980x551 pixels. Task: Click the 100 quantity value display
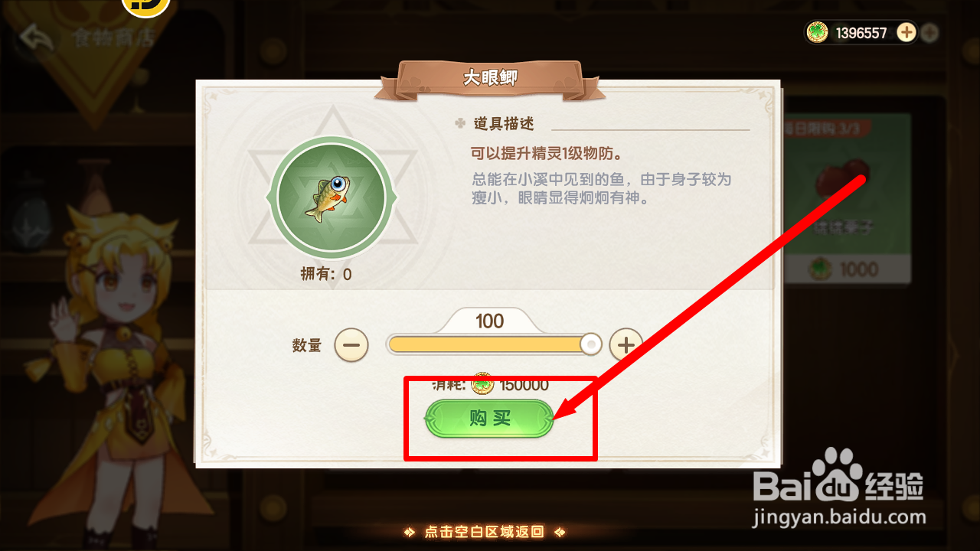point(490,321)
